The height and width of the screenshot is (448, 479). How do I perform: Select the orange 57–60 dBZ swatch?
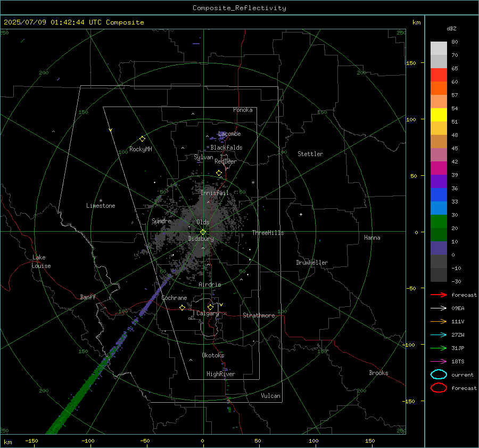(x=439, y=88)
